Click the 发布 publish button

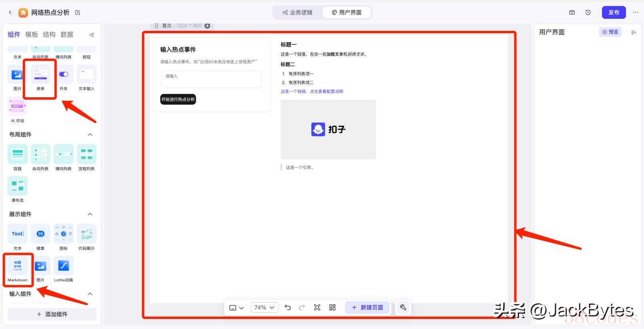coord(614,12)
